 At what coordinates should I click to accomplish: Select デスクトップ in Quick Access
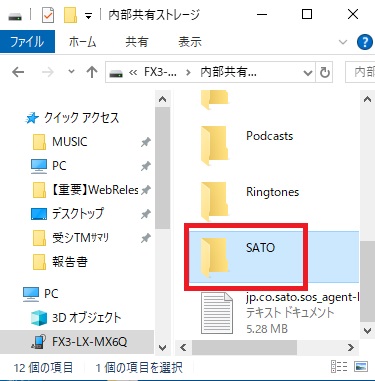tap(77, 213)
